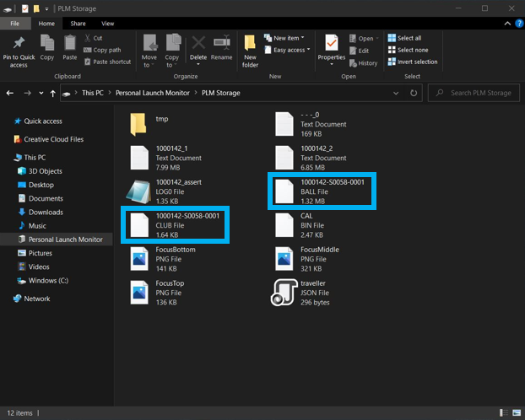Select the 1000142_1 text document
This screenshot has height=420, width=525.
(165, 158)
